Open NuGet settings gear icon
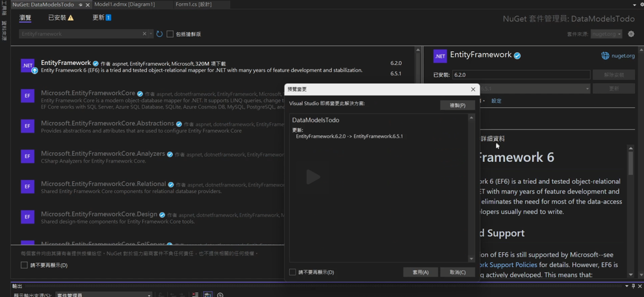This screenshot has height=297, width=644. [631, 34]
